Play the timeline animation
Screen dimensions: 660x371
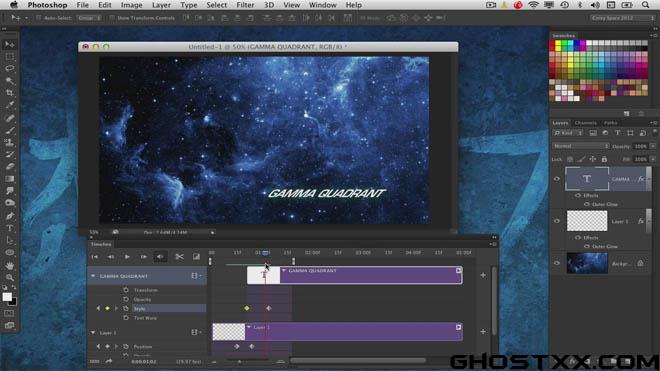point(127,256)
